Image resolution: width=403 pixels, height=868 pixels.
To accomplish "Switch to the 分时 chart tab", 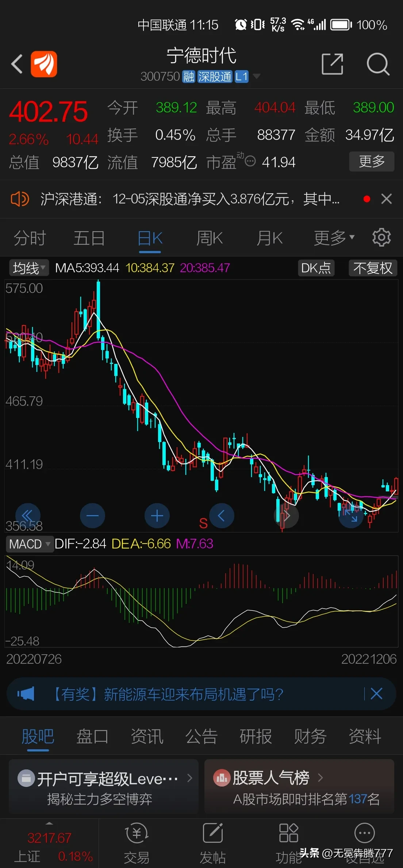I will click(30, 239).
